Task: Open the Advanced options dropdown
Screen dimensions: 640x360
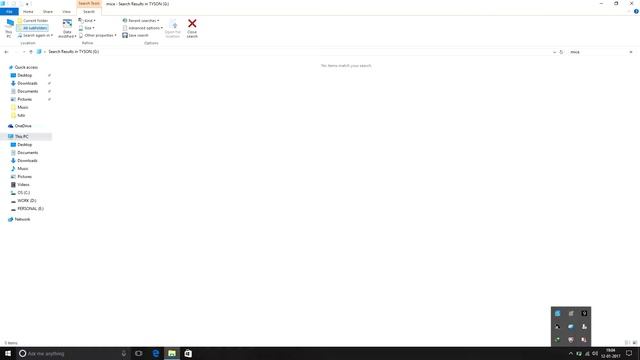Action: [142, 28]
